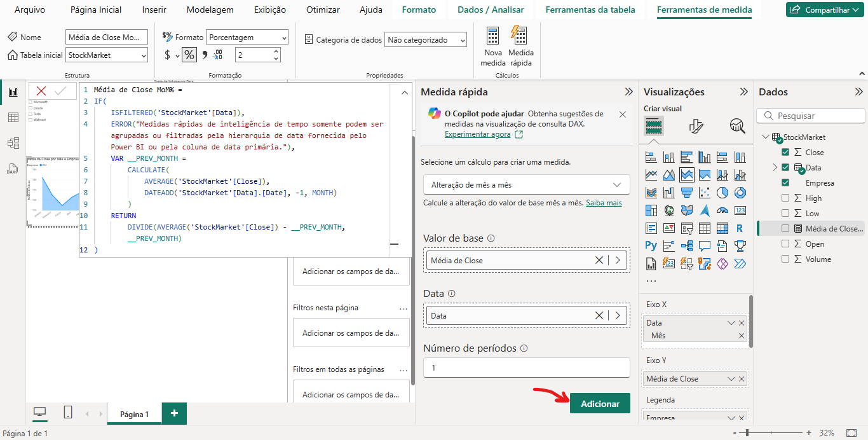Viewport: 868px width, 440px height.
Task: Switch to the Página Inicial tab
Action: 96,10
